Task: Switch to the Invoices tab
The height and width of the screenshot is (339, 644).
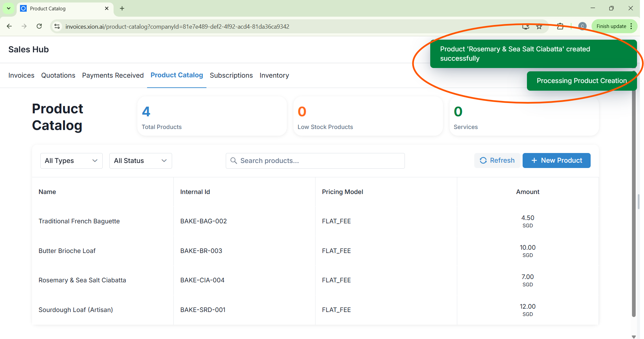Action: pos(21,75)
